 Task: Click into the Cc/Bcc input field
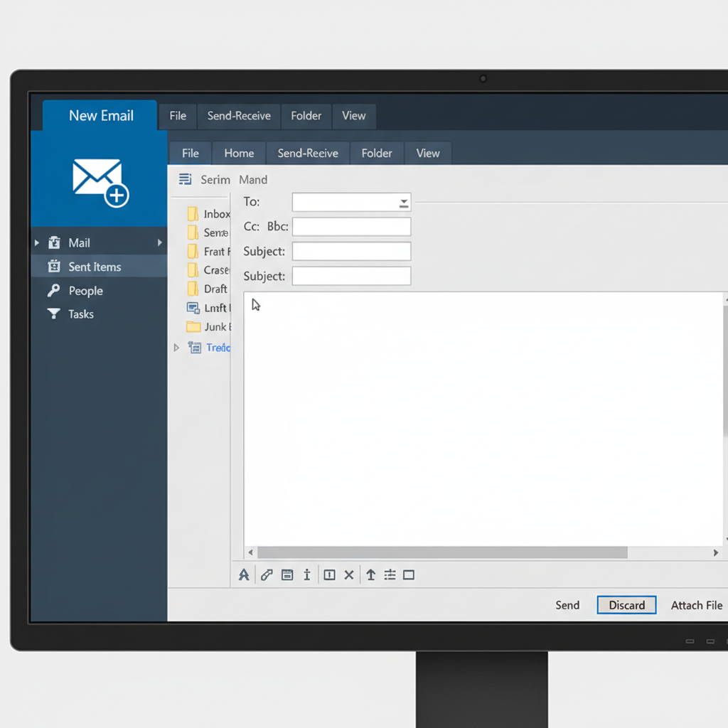coord(351,227)
